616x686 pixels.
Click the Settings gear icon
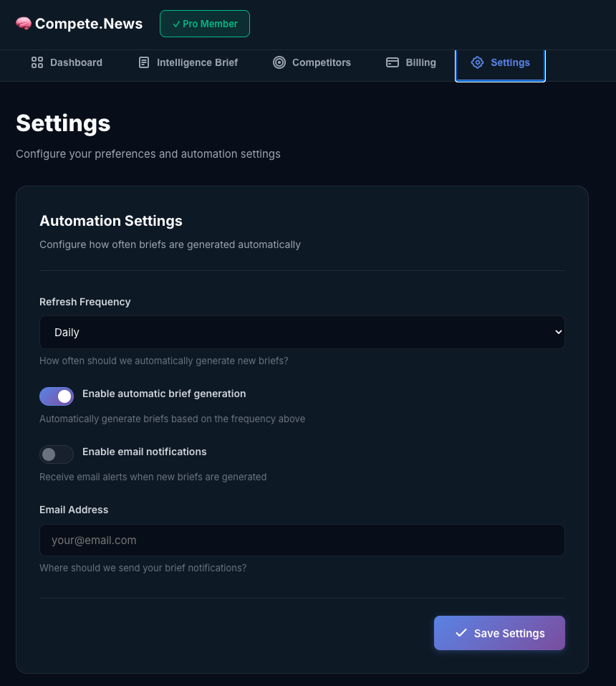tap(477, 62)
